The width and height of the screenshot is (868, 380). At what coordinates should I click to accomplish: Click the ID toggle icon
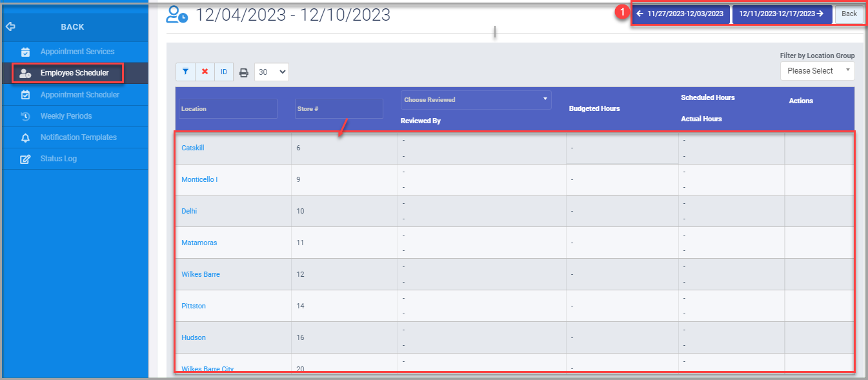[x=224, y=72]
